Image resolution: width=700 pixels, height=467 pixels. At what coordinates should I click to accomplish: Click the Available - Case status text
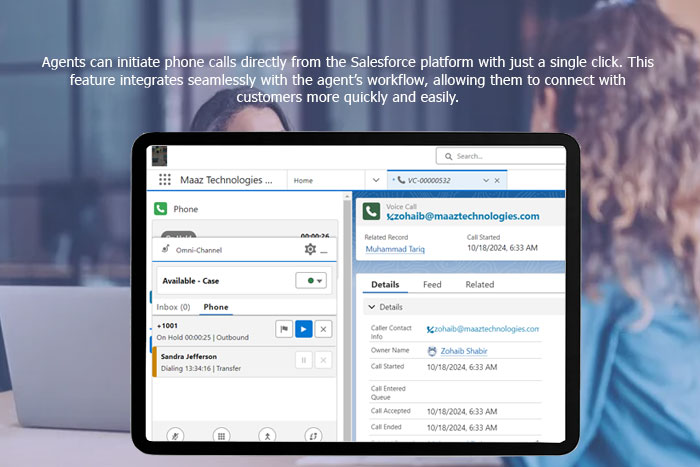point(191,281)
